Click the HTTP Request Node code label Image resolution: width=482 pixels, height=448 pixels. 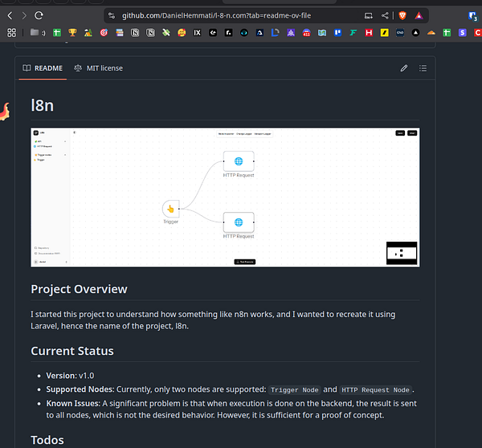(x=375, y=390)
